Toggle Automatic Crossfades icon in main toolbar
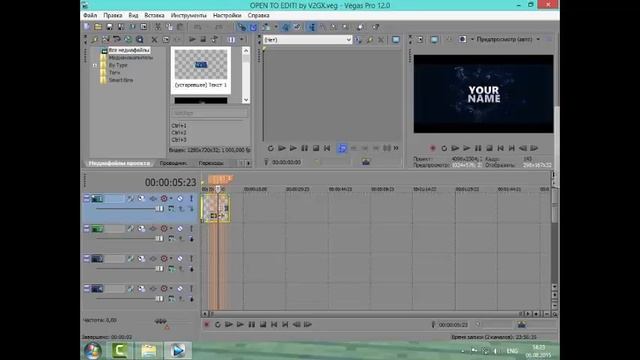 tap(253, 27)
